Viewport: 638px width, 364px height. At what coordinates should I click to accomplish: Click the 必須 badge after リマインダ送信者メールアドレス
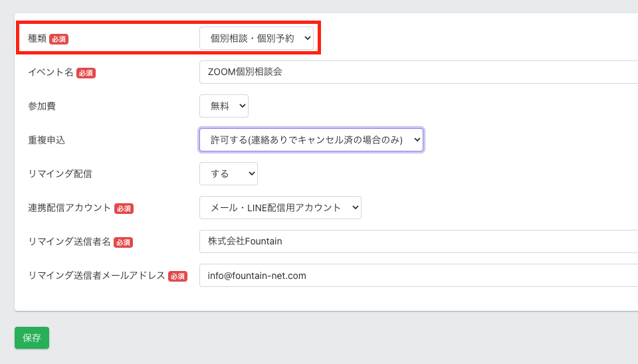click(177, 276)
